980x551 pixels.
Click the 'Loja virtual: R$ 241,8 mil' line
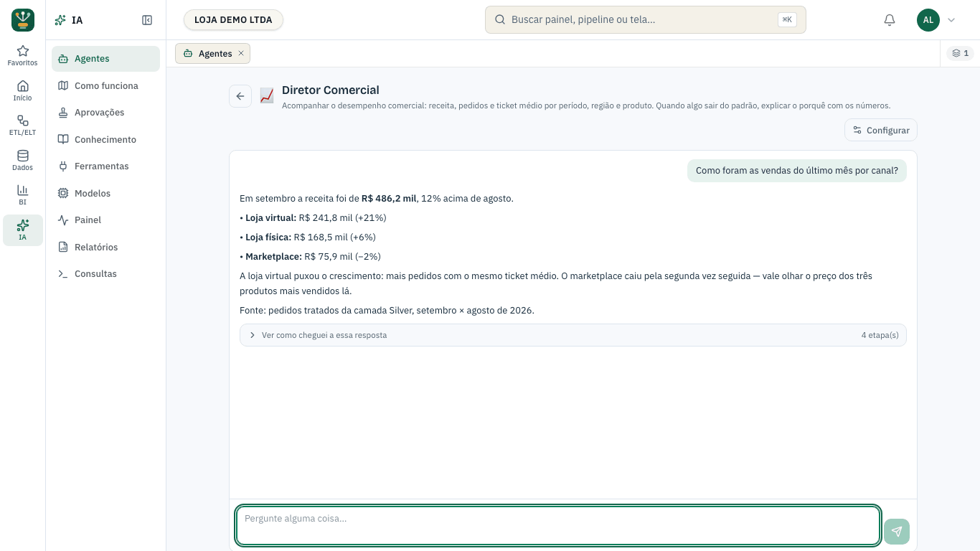313,218
